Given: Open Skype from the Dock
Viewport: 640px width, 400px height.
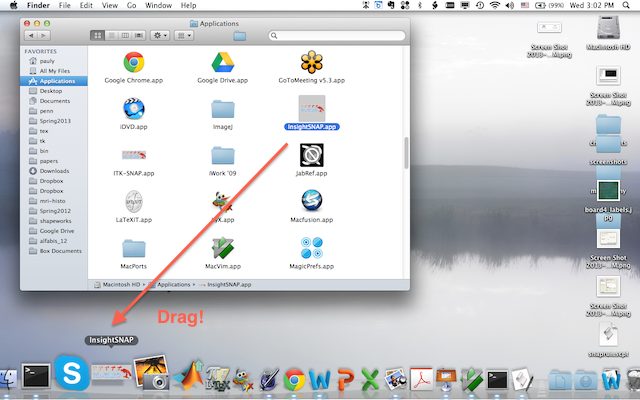Looking at the screenshot, I should (x=72, y=373).
